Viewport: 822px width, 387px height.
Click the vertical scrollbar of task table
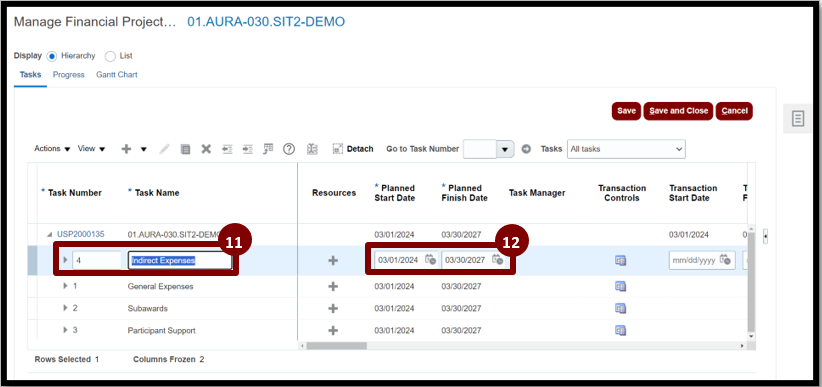(x=751, y=283)
